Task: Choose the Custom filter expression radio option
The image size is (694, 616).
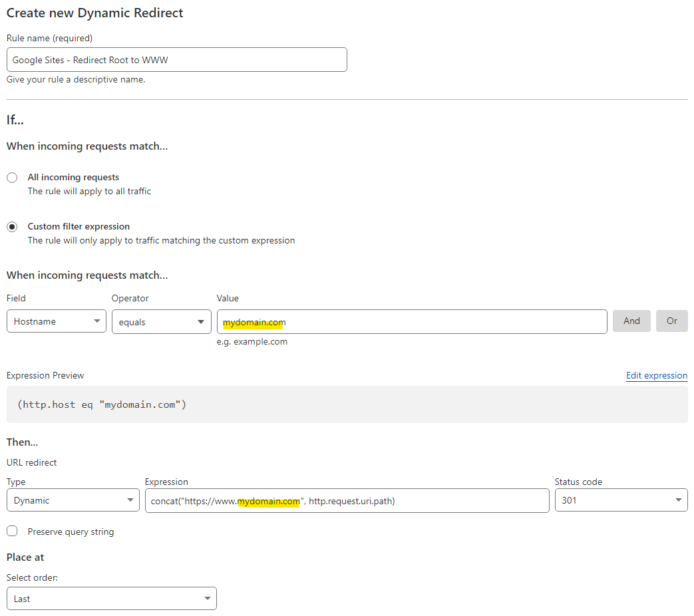Action: [12, 227]
